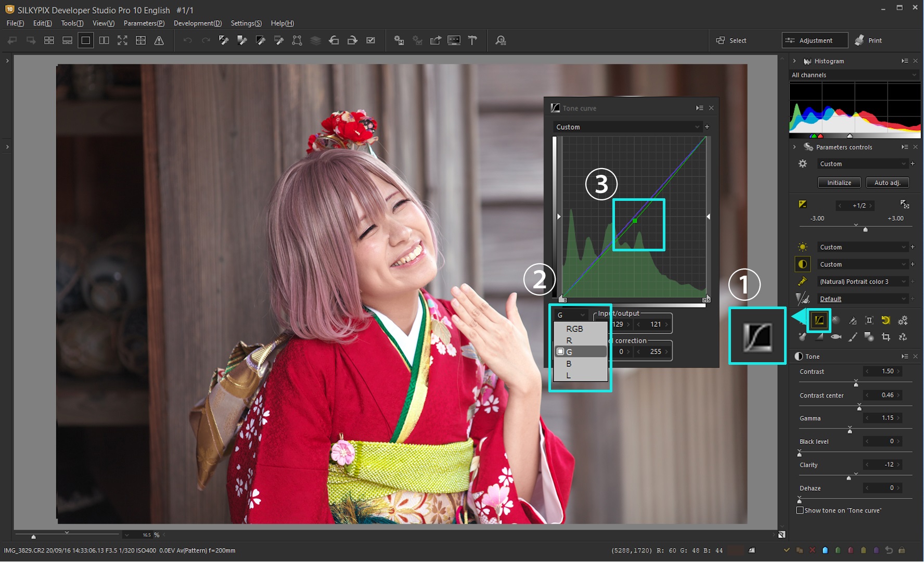Close the Tone curve floating window

[711, 108]
